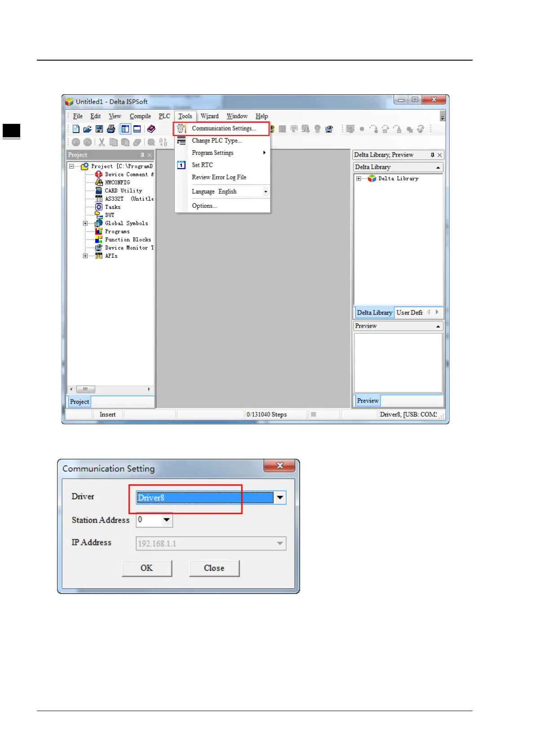This screenshot has height=756, width=535.
Task: Click the Tasks gear icon in tree
Action: coord(99,207)
